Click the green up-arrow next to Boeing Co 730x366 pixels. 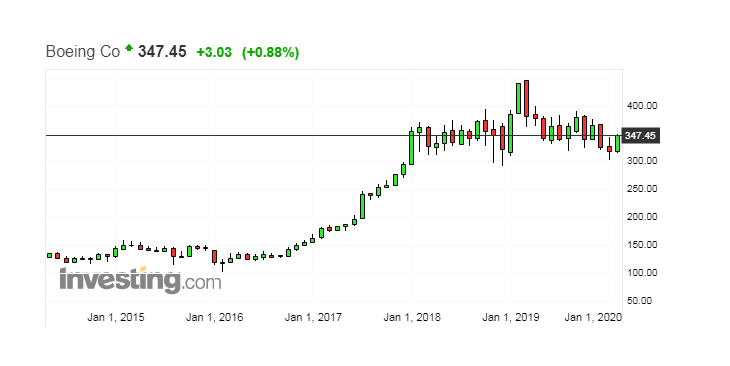point(129,47)
